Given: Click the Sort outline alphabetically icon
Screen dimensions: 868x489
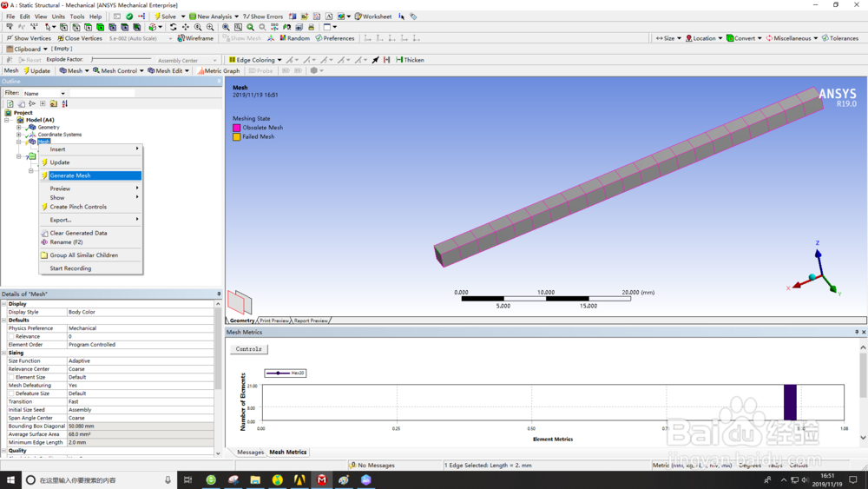Looking at the screenshot, I should [65, 103].
